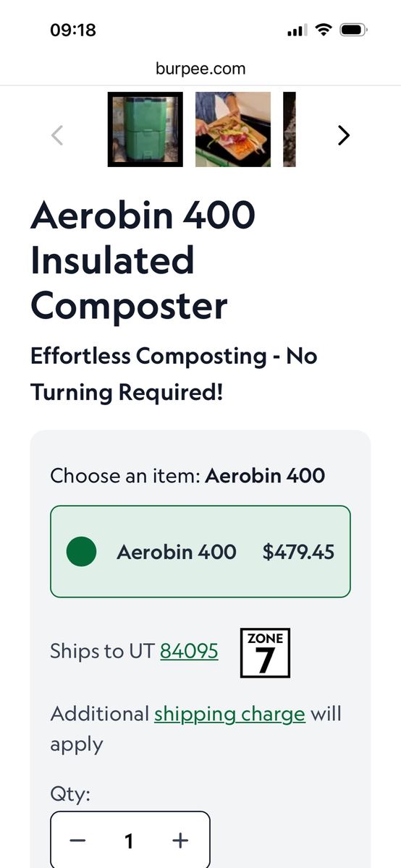The height and width of the screenshot is (868, 401).
Task: Choose the Aerobin 400 option label
Action: [x=177, y=552]
